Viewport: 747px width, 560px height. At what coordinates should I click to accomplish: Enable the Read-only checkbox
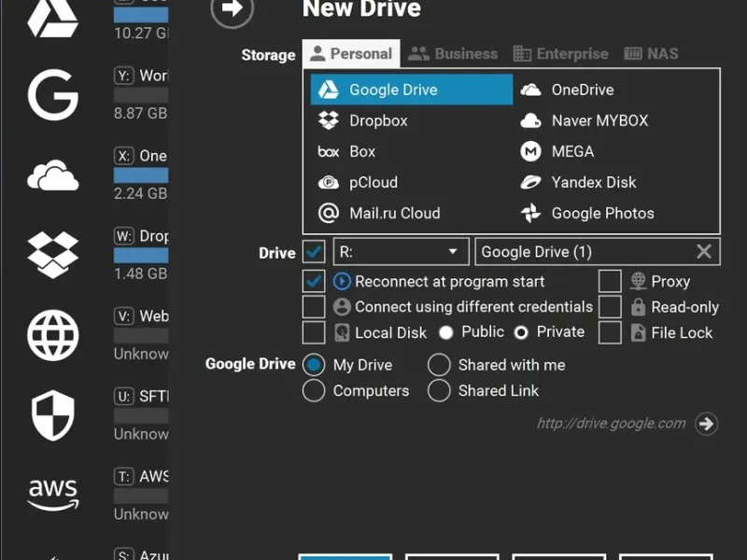tap(610, 307)
